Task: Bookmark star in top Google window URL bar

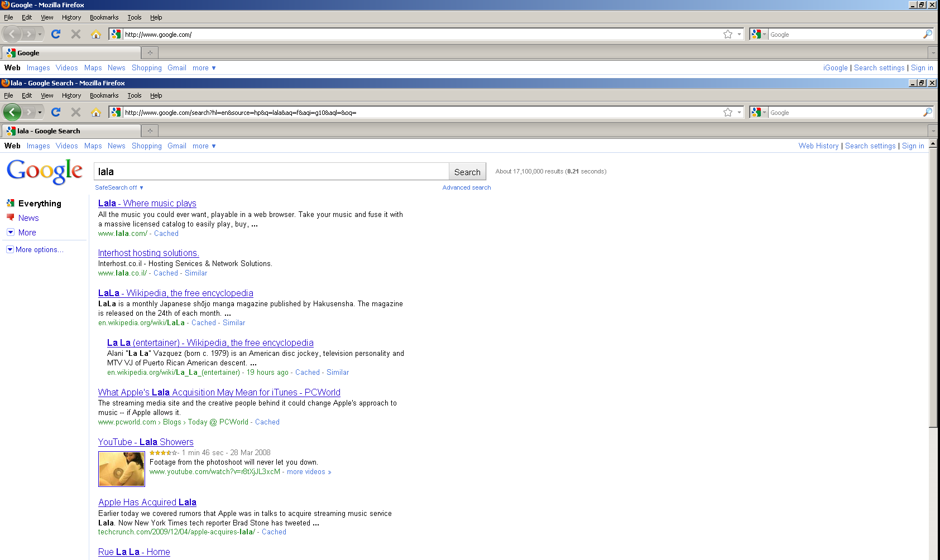Action: click(x=728, y=34)
